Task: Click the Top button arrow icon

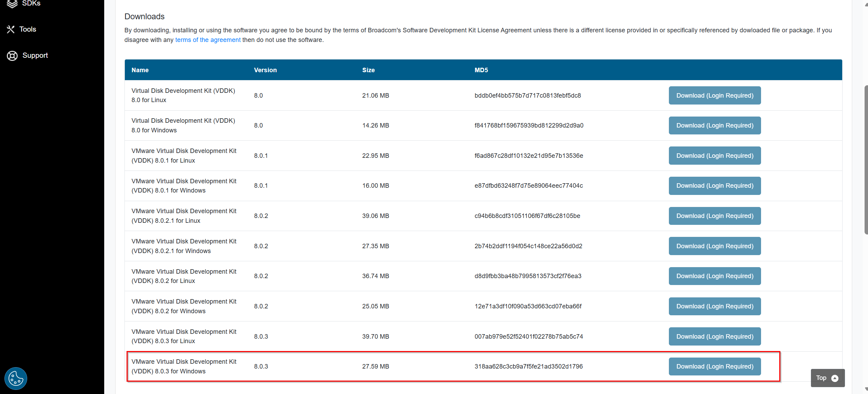Action: pos(835,378)
